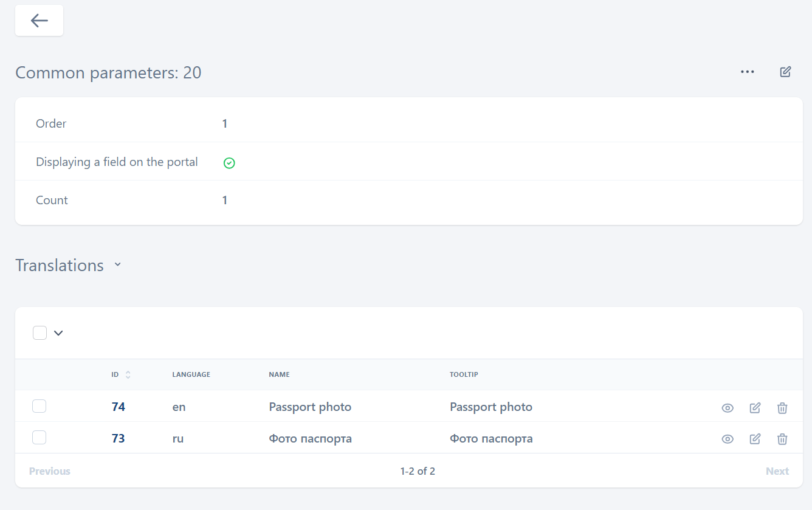Edit the en translation row

pyautogui.click(x=755, y=408)
